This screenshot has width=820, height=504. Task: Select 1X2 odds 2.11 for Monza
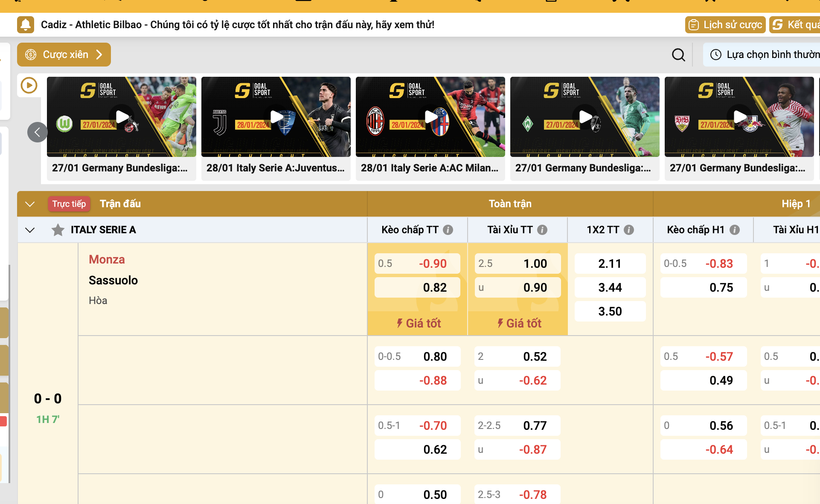[610, 264]
